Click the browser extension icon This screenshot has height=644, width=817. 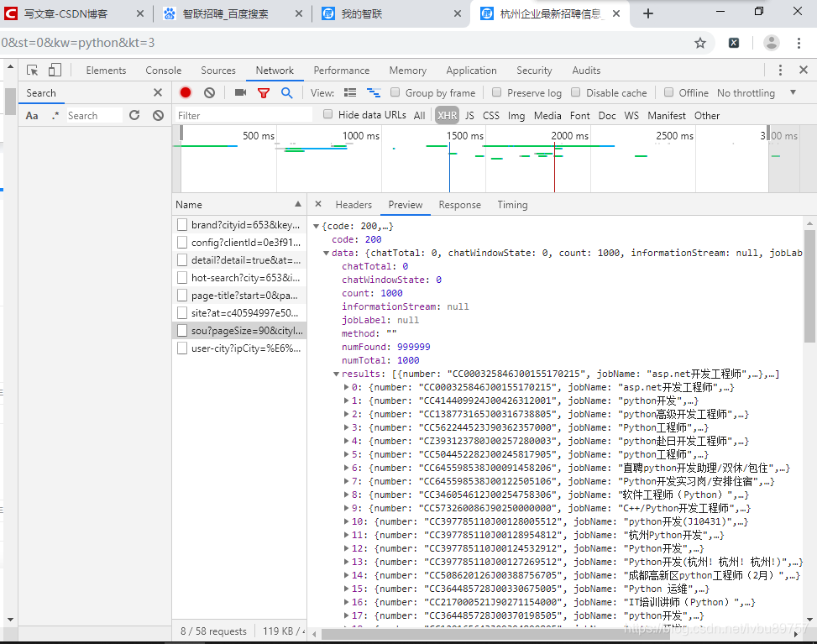734,43
